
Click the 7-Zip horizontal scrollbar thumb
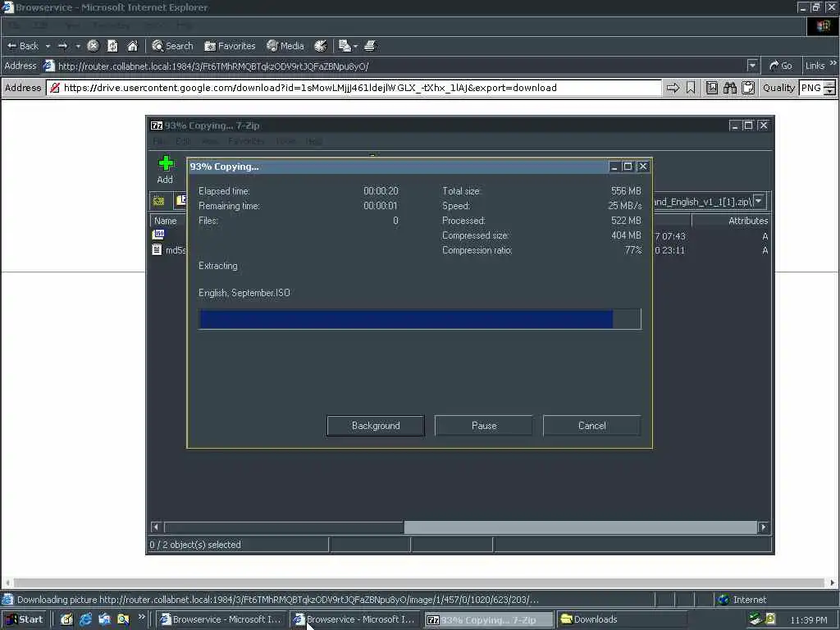[x=580, y=527]
